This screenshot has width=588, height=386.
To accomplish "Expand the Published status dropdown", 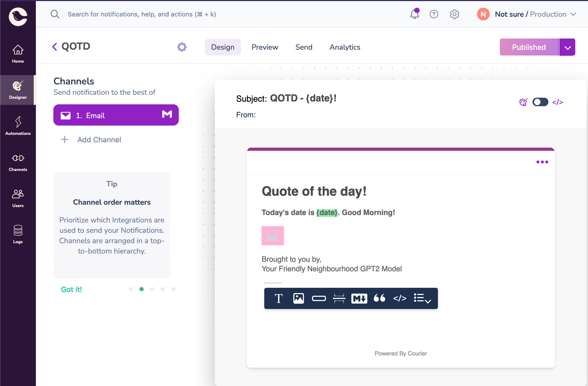I will (x=568, y=47).
